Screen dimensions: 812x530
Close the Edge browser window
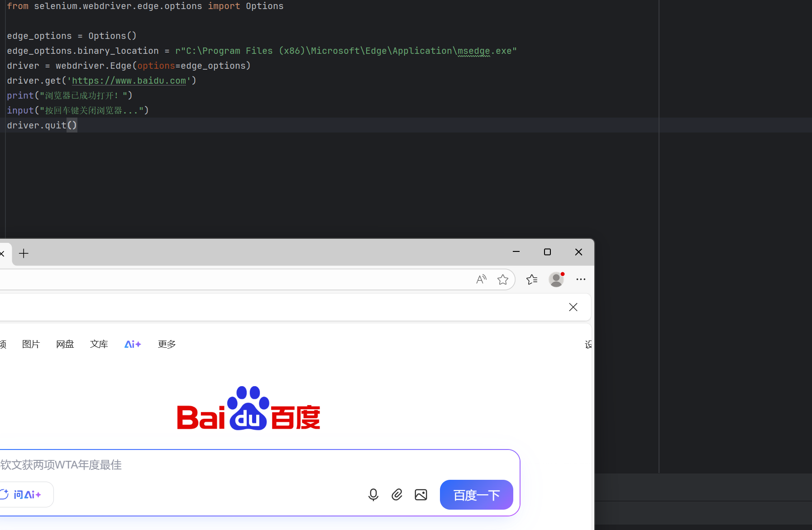578,252
